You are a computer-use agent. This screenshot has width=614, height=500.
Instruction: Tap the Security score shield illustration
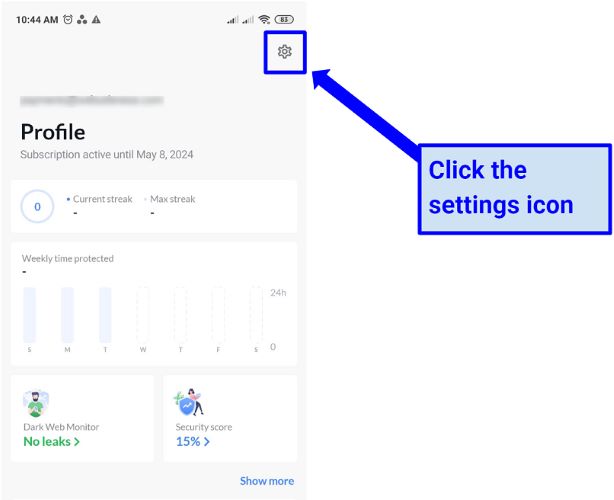189,402
